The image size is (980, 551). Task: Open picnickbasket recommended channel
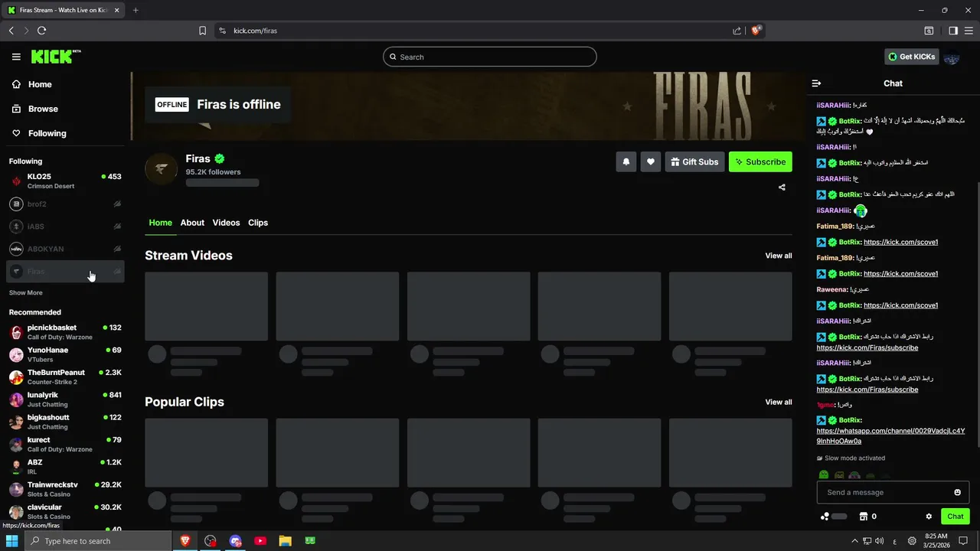65,332
